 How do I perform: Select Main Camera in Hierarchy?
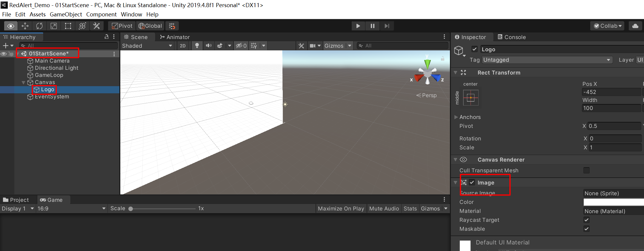(52, 61)
